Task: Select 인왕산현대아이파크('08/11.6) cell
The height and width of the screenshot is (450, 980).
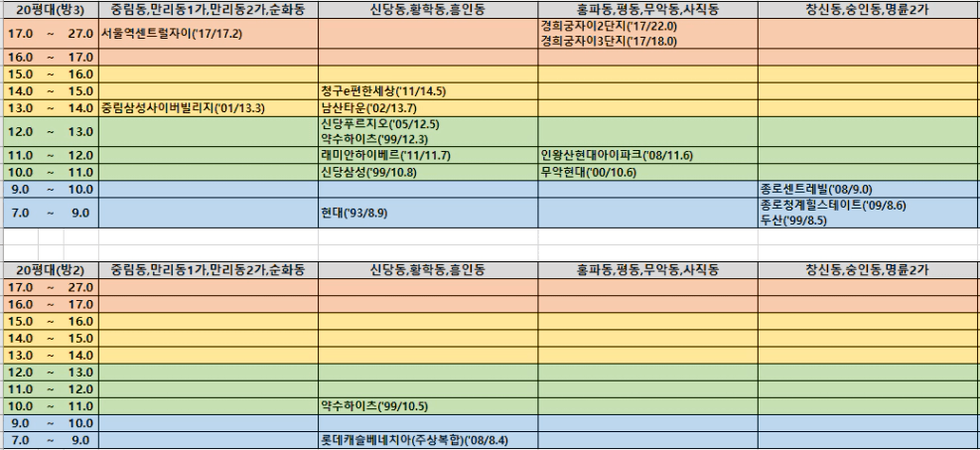Action: tap(647, 156)
